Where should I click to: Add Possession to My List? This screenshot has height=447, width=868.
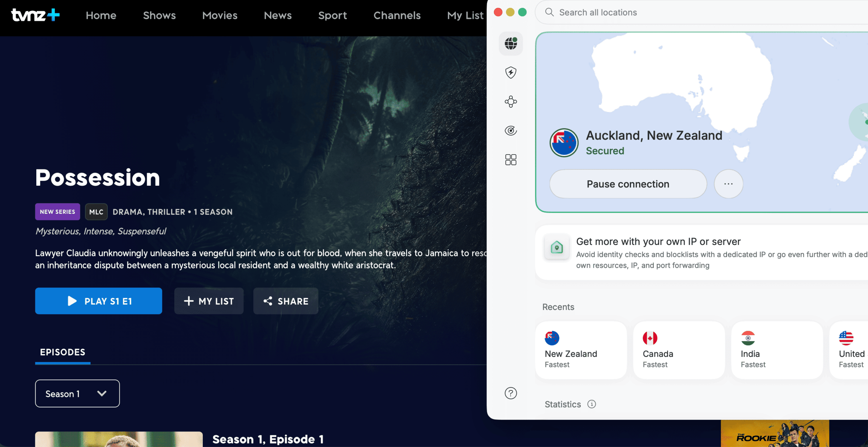[209, 301]
